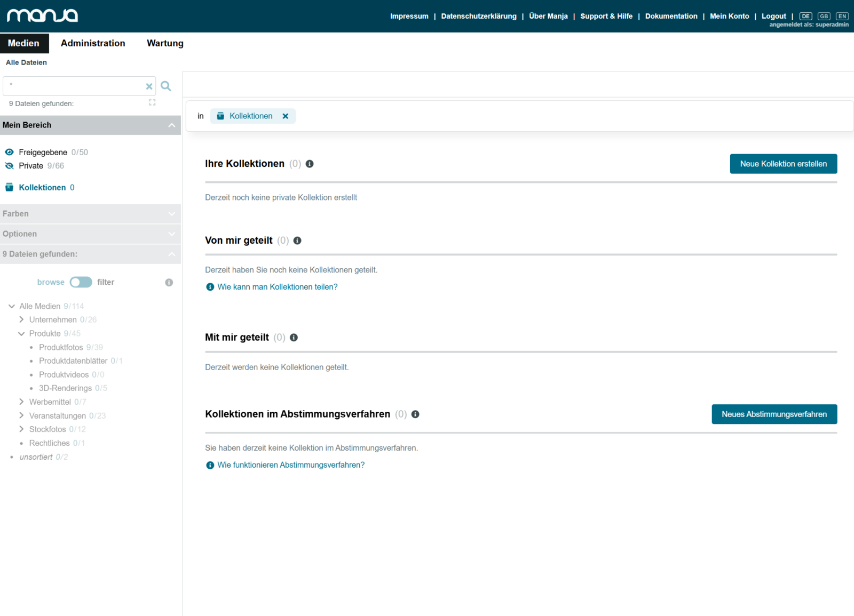Open info icon next to Mit mir geteilt

pos(294,338)
